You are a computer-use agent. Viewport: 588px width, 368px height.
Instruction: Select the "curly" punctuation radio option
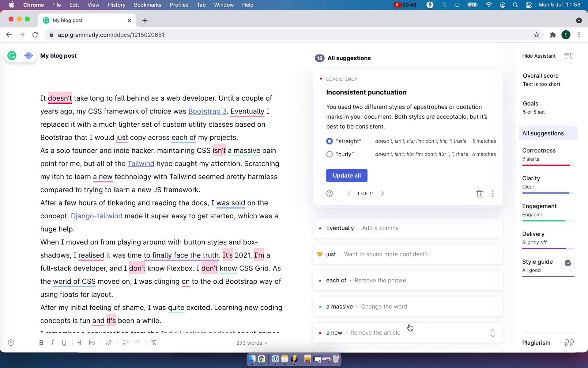[x=330, y=154]
